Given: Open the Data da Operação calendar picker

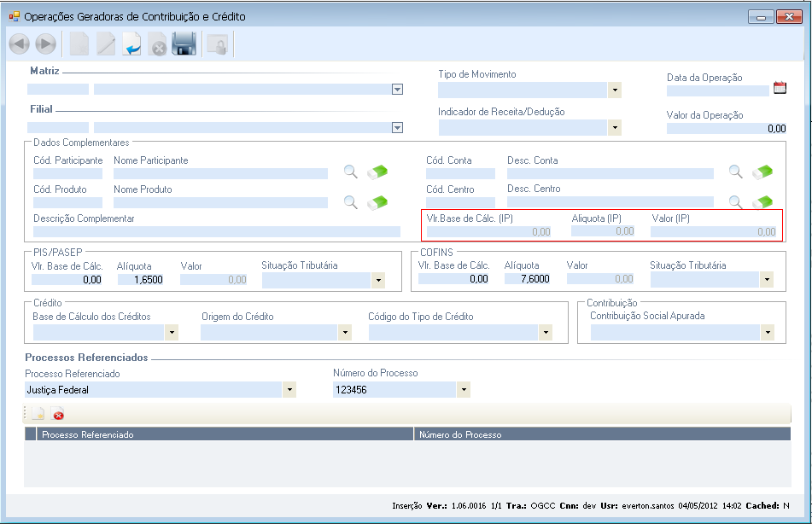Looking at the screenshot, I should tap(779, 87).
